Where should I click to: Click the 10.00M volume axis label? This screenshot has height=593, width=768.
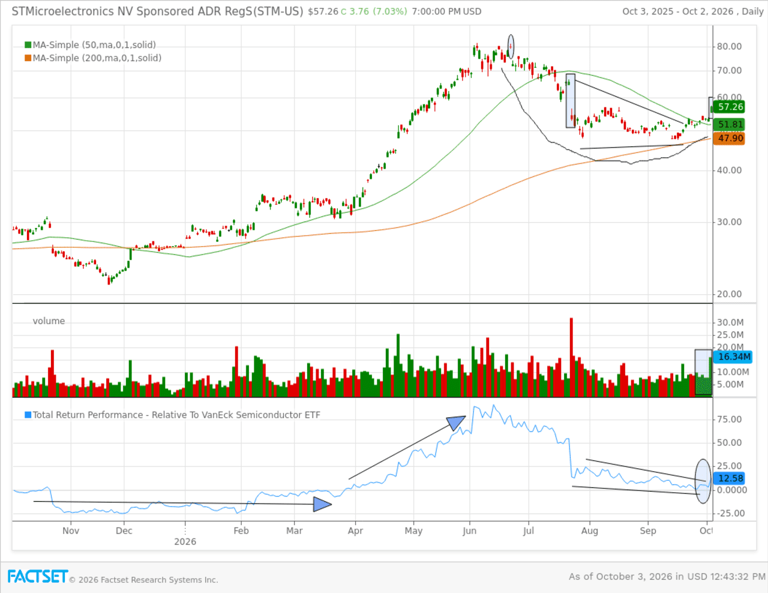point(733,372)
